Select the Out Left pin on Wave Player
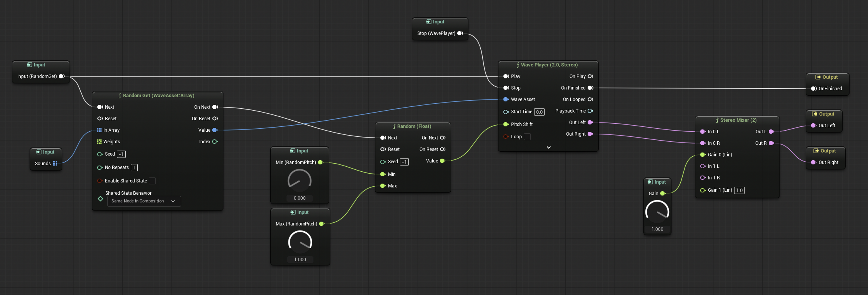Screen dimensions: 868x295 coord(590,123)
